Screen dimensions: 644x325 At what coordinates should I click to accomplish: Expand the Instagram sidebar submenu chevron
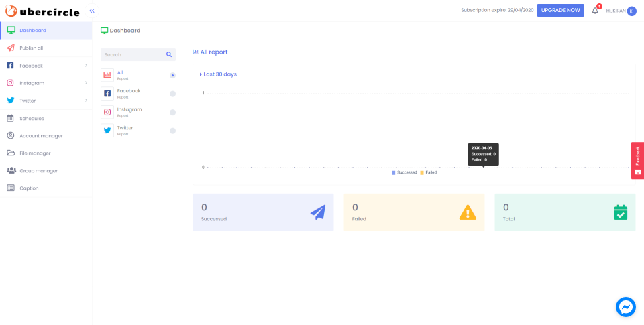[87, 83]
